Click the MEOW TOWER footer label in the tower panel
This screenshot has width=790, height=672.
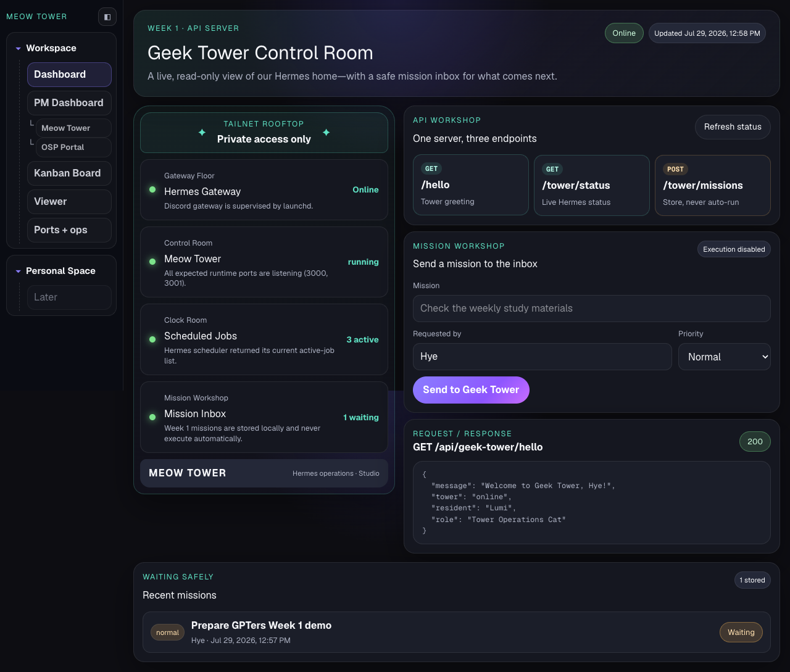tap(188, 473)
